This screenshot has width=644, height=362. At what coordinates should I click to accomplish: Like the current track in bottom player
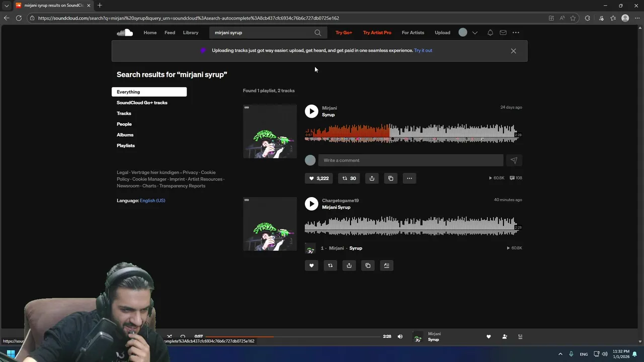(x=489, y=337)
